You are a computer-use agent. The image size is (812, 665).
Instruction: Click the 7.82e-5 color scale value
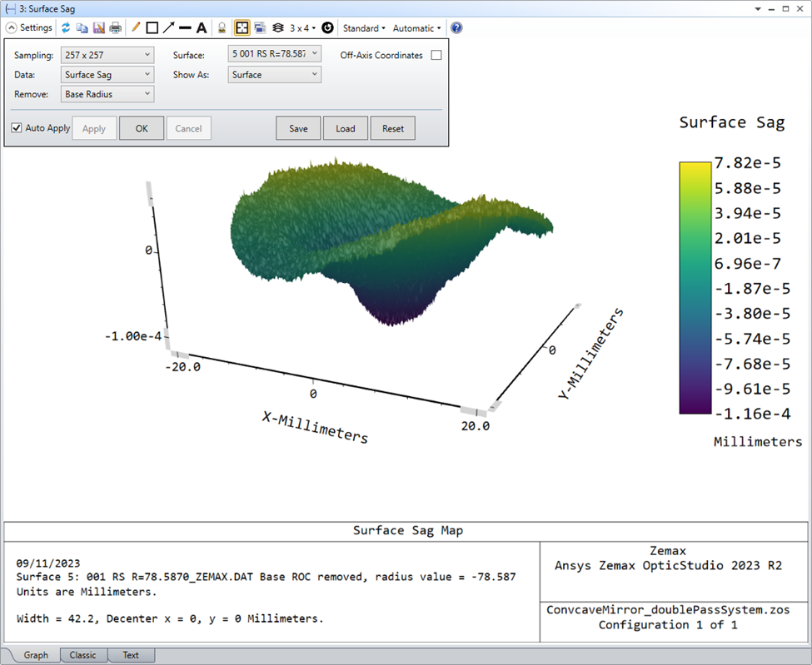click(747, 163)
